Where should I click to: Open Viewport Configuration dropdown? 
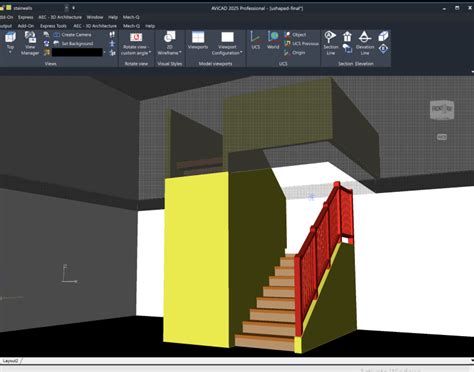[227, 43]
